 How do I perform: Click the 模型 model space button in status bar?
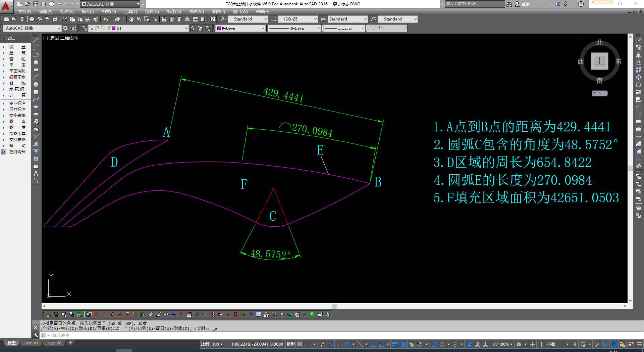290,344
